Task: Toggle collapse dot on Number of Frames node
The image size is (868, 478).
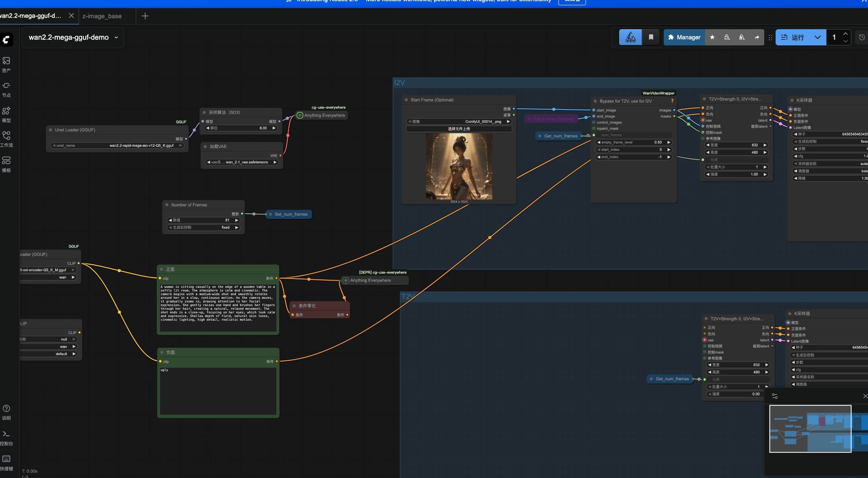Action: coord(167,205)
